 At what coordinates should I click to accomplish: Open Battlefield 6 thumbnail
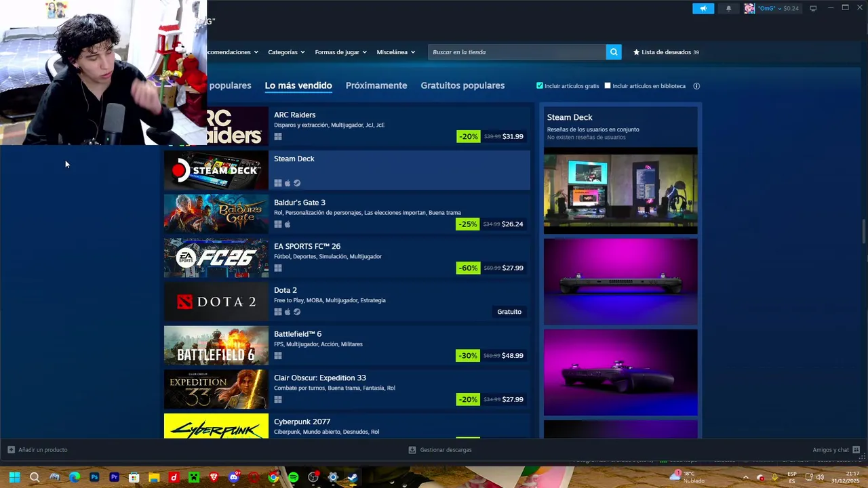click(x=216, y=346)
